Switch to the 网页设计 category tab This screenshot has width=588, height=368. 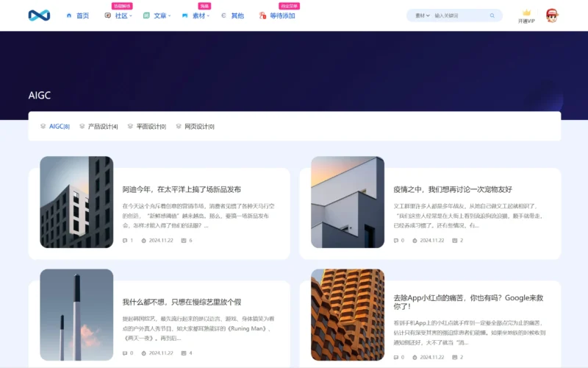(198, 127)
